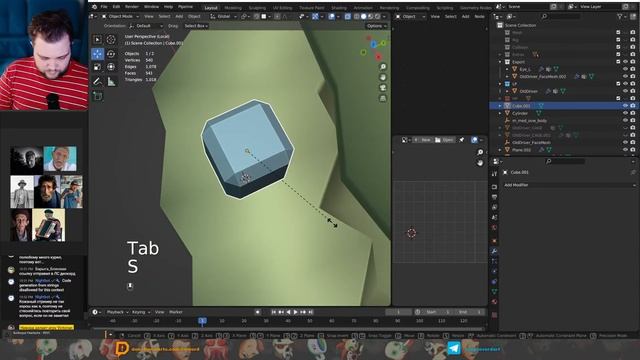
Task: Toggle visibility of Plane.002 in outliner
Action: coord(625,150)
